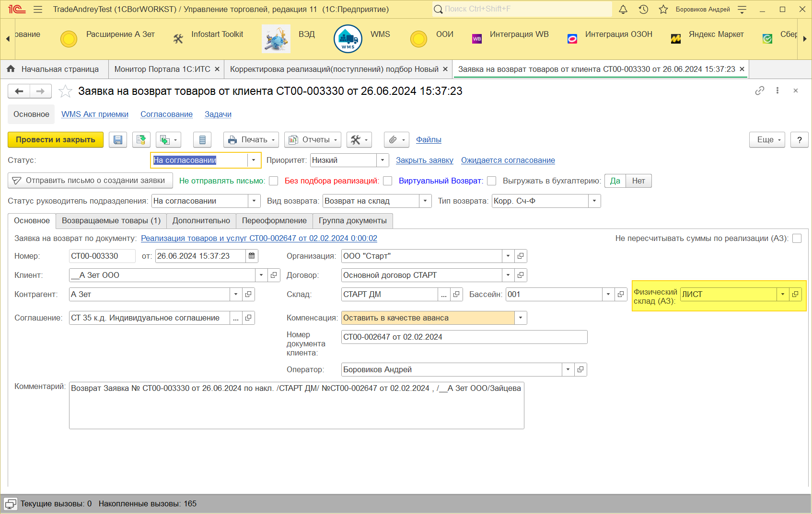Open the WMS truck section icon
This screenshot has height=514, width=812.
click(348, 39)
